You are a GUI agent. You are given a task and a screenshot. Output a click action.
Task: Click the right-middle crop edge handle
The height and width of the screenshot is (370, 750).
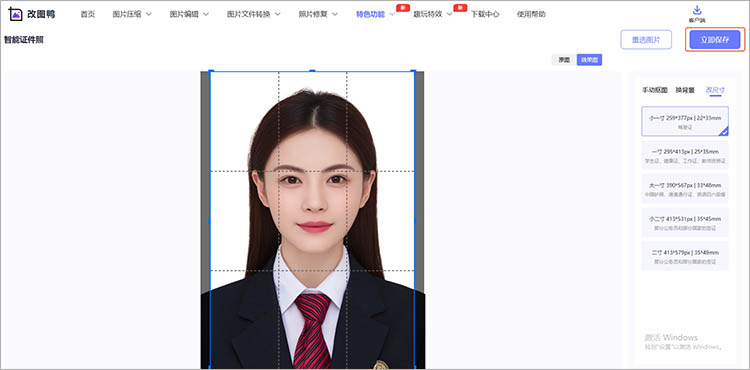[414, 220]
